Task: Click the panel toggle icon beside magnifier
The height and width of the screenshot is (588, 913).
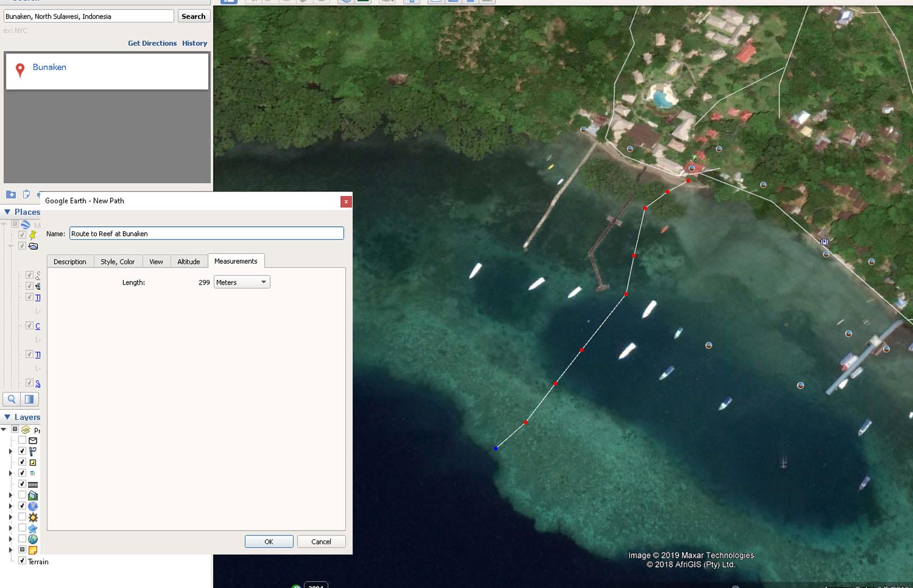Action: pyautogui.click(x=29, y=399)
